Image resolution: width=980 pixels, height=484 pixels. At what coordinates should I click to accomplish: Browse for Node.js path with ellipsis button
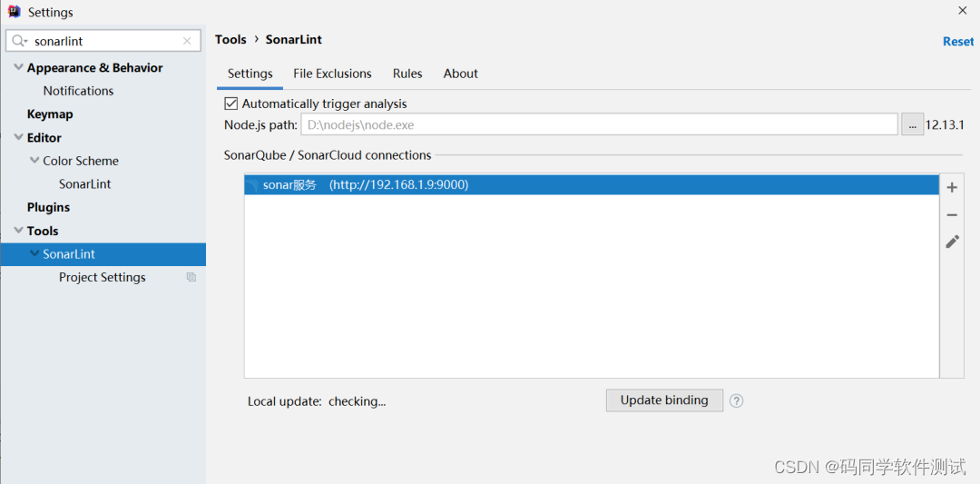(913, 124)
